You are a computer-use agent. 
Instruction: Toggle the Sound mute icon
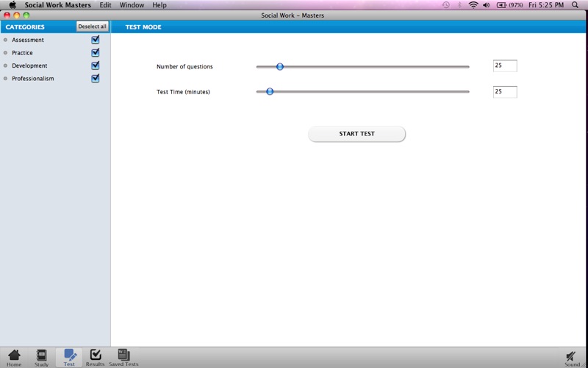[x=572, y=358]
